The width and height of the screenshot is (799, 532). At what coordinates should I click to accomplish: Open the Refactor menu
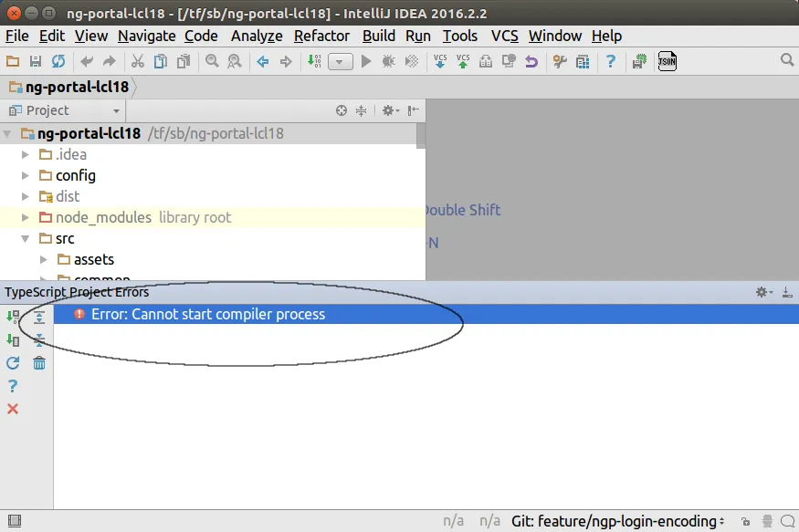pyautogui.click(x=322, y=37)
